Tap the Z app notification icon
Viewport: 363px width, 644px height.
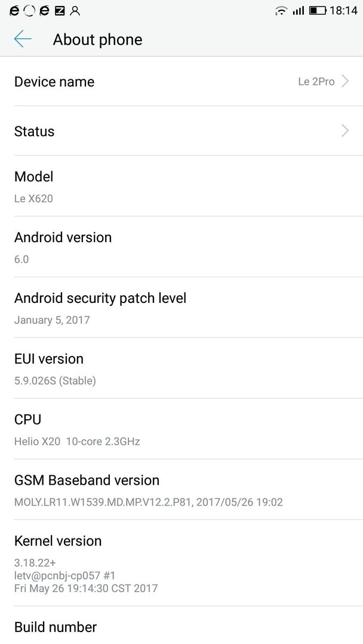click(x=60, y=11)
